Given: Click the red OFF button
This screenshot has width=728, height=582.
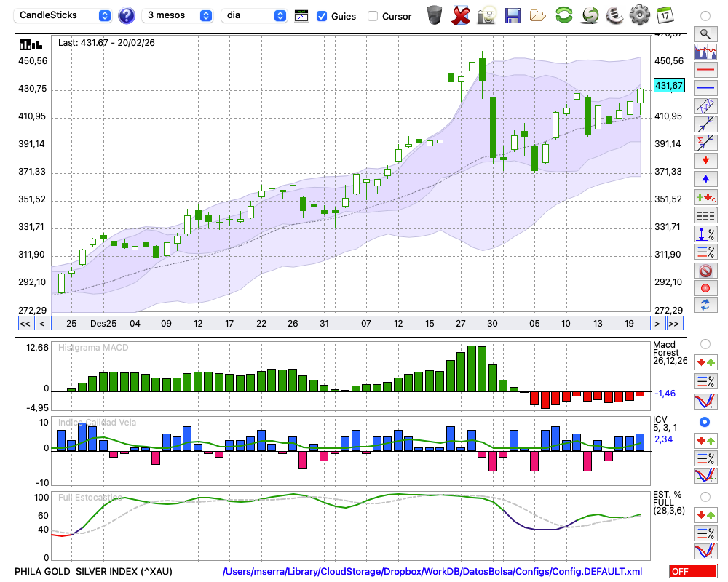Looking at the screenshot, I should pos(690,572).
